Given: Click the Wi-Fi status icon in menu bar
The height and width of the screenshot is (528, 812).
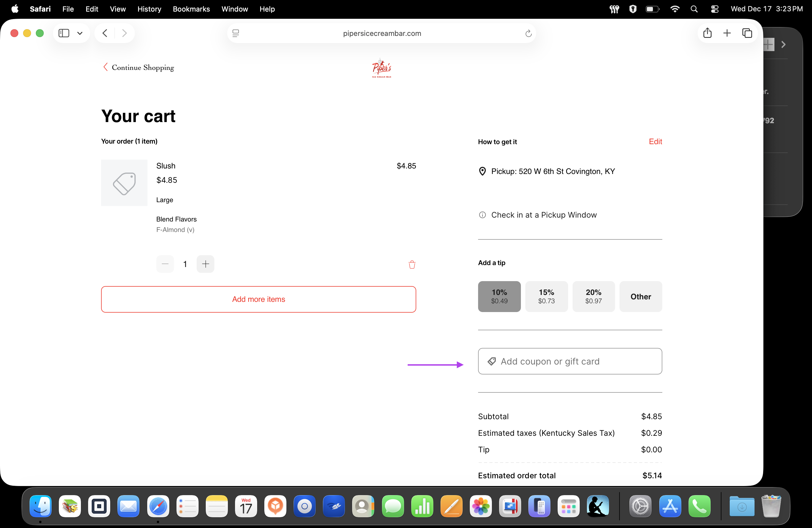Looking at the screenshot, I should 674,9.
